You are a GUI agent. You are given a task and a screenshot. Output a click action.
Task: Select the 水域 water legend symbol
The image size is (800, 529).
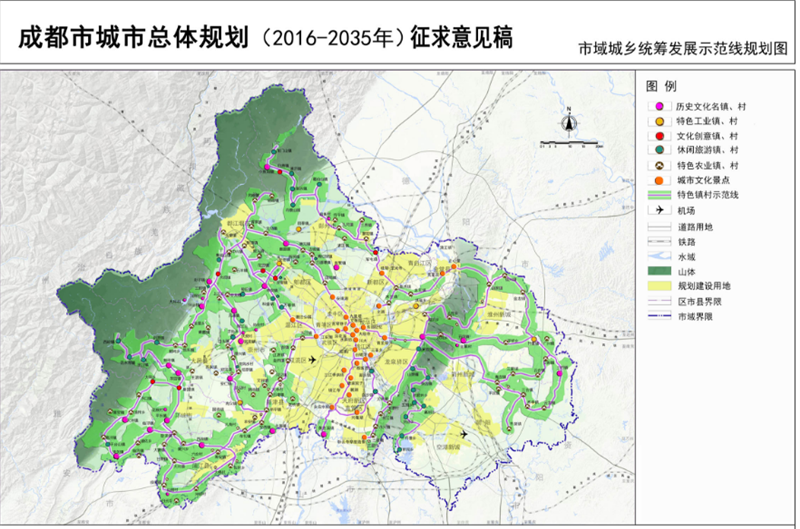pyautogui.click(x=658, y=258)
